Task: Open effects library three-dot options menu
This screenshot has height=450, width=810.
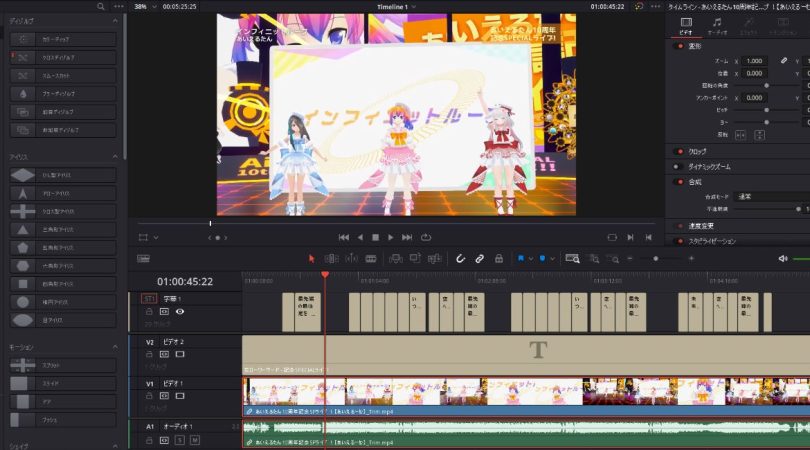Action: click(x=118, y=7)
